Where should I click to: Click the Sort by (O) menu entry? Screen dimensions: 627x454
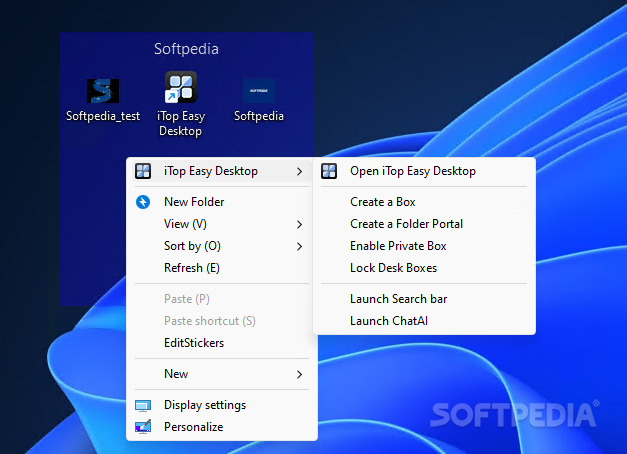point(222,246)
